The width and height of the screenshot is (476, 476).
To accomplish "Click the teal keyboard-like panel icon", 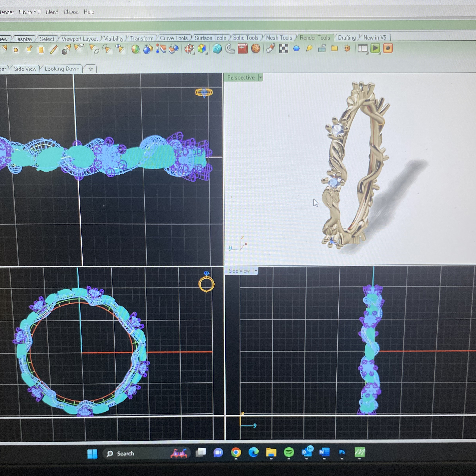I will point(322,49).
